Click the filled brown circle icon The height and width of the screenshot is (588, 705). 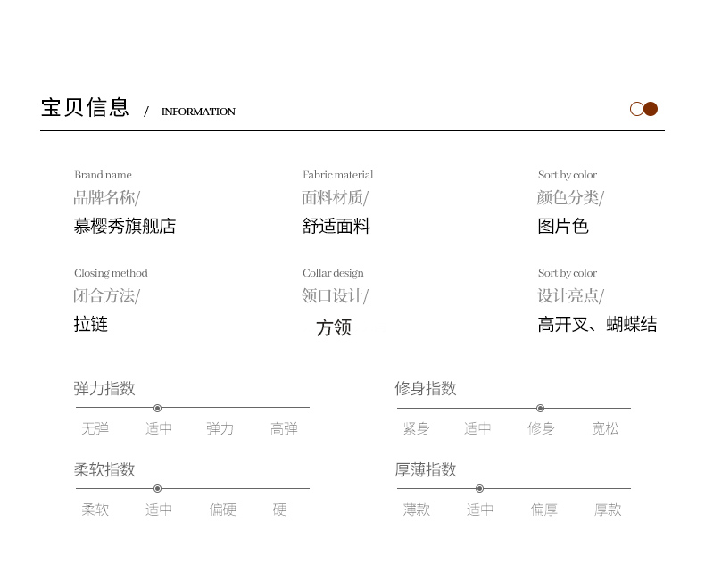coord(651,109)
